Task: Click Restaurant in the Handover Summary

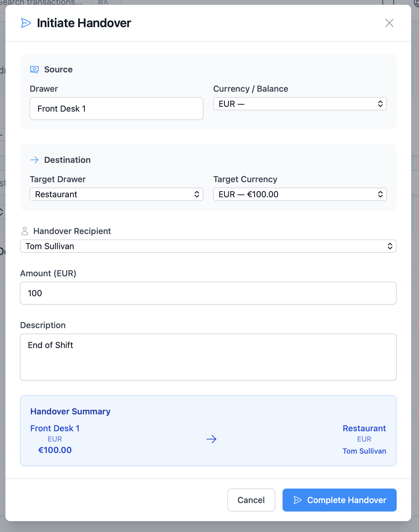Action: [x=364, y=428]
